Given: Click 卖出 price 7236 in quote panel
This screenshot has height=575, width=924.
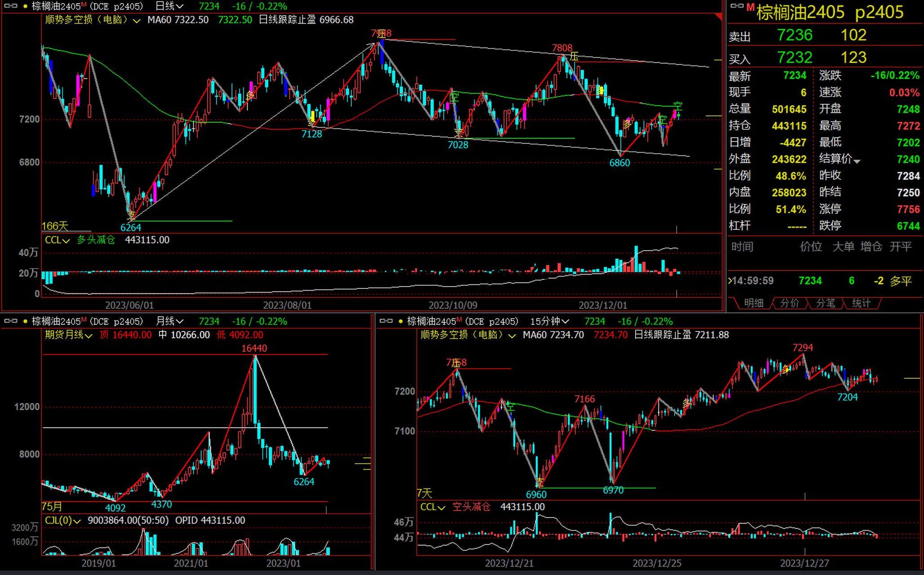Looking at the screenshot, I should [795, 35].
